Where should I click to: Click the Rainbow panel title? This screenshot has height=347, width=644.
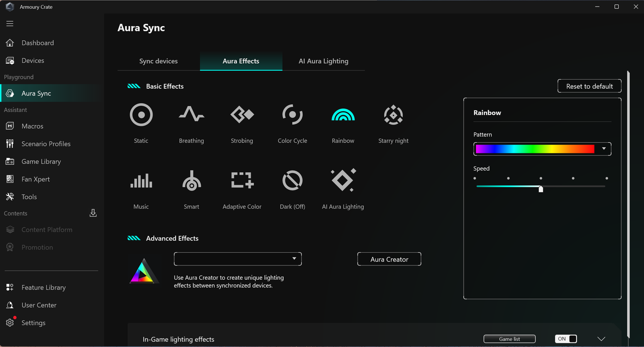coord(487,113)
